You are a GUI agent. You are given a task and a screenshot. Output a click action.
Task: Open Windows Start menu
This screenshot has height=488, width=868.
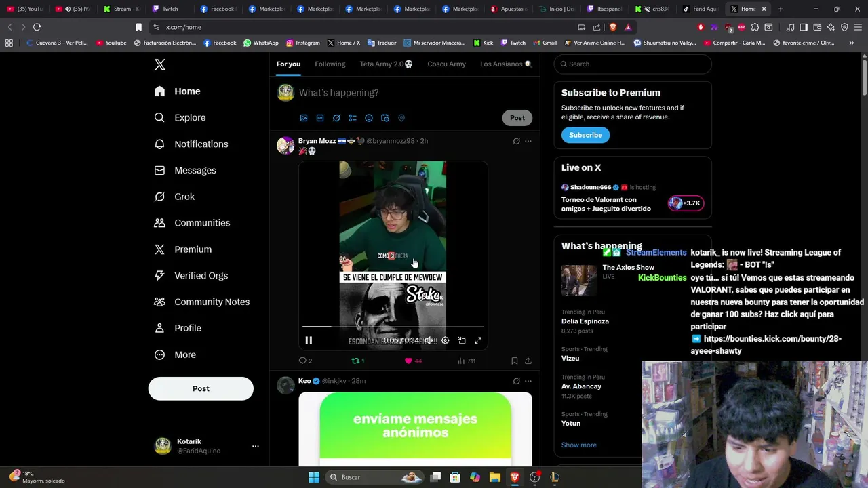pos(314,477)
